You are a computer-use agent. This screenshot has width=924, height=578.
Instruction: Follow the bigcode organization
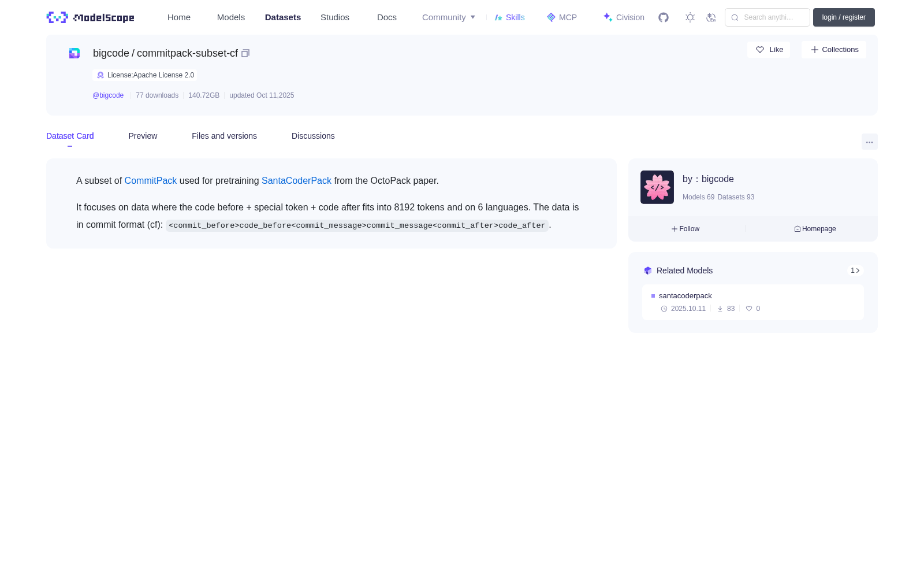point(685,229)
